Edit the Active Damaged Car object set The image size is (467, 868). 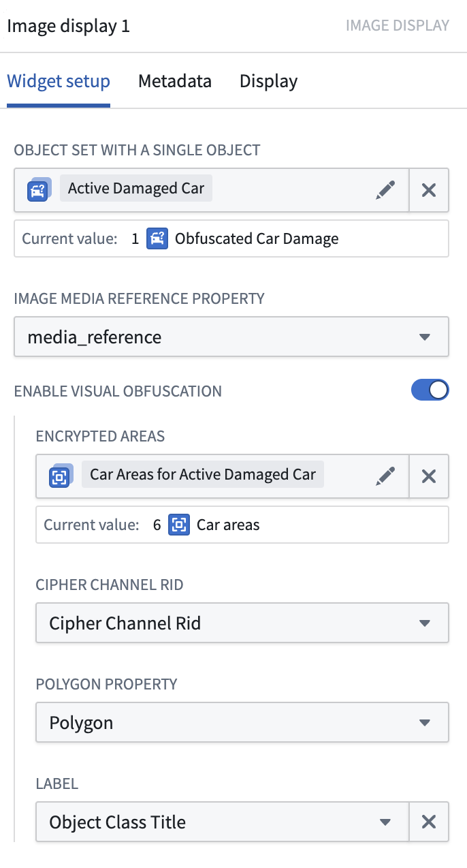(x=385, y=189)
